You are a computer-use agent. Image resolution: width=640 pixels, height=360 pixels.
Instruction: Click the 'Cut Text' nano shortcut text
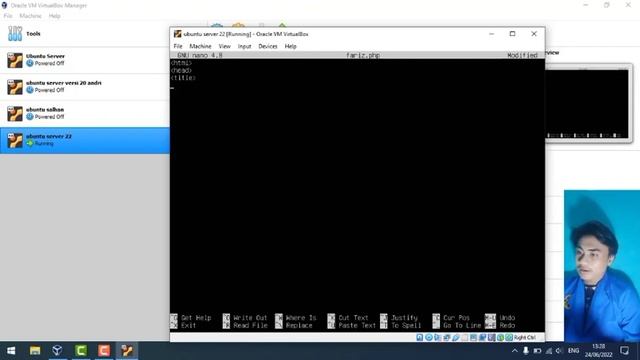click(353, 318)
